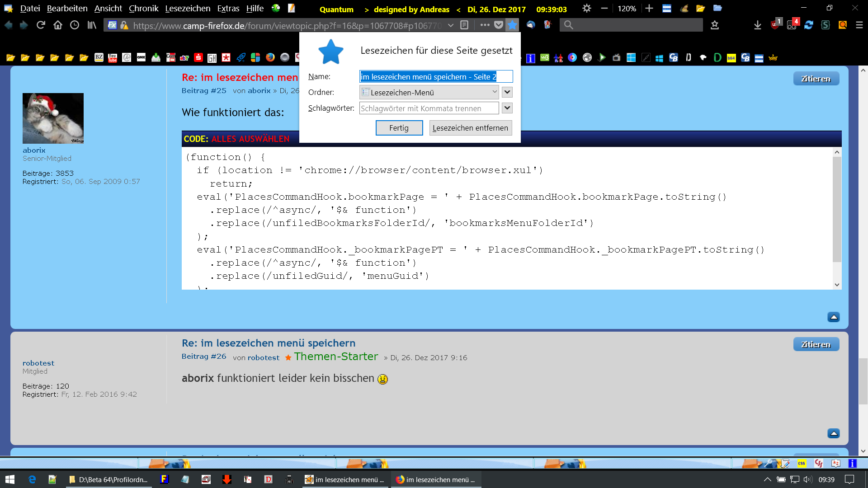Open the Chronik menu
The width and height of the screenshot is (868, 488).
point(143,9)
